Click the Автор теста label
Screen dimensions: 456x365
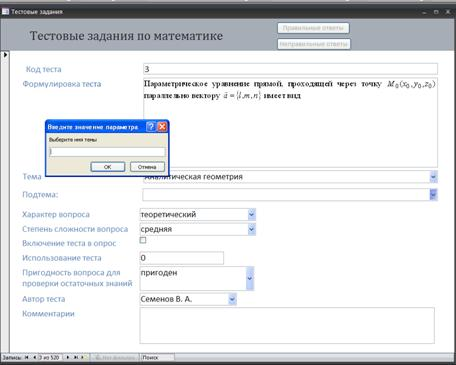coord(44,299)
